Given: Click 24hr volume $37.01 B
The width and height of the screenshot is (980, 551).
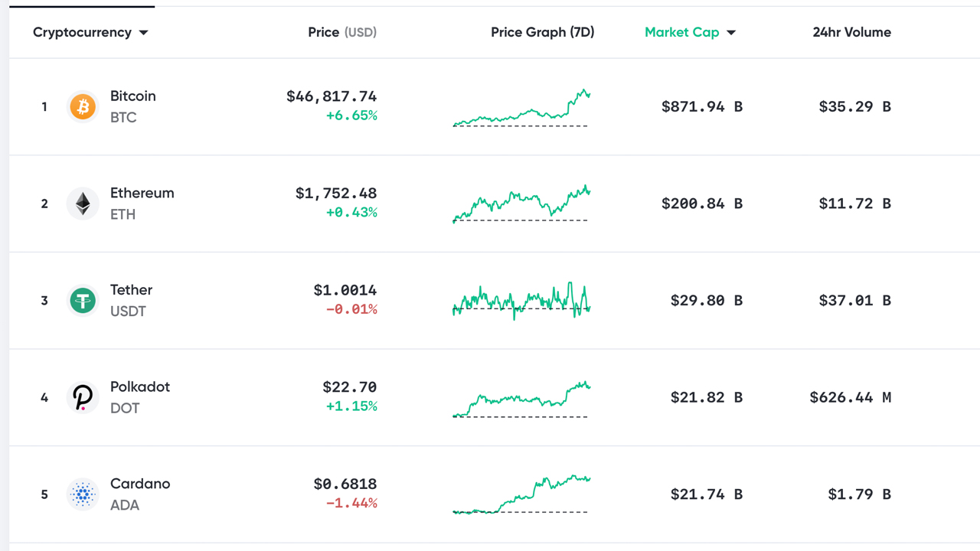Looking at the screenshot, I should [855, 301].
